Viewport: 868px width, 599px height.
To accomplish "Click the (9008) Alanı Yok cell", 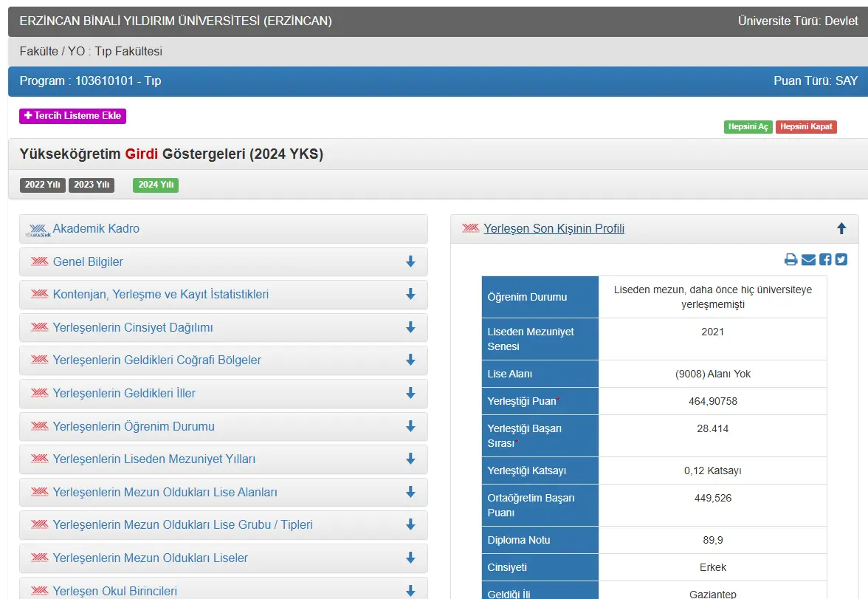I will click(712, 374).
